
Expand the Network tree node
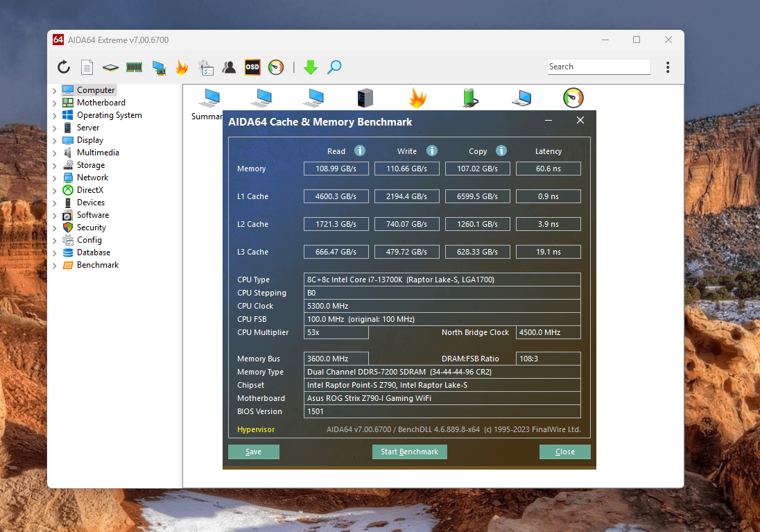[x=54, y=178]
